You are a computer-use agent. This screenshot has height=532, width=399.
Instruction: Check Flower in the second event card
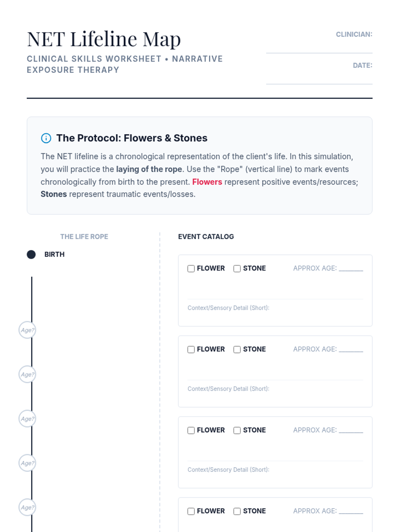click(x=191, y=349)
